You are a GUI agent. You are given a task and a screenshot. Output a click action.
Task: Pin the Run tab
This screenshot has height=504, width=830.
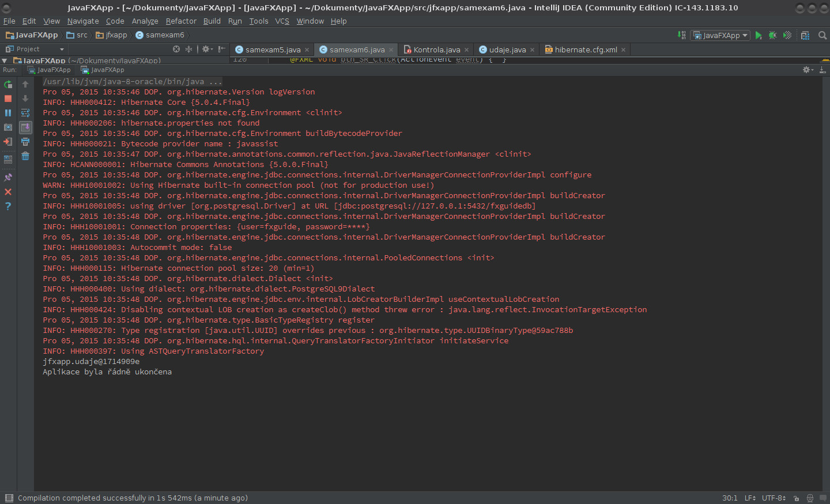(x=8, y=177)
